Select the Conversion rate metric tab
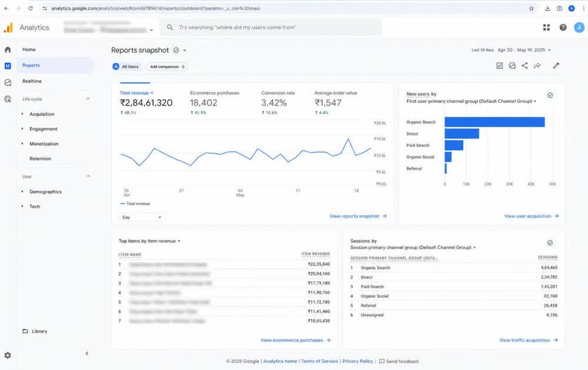Viewport: 588px width, 370px height. click(278, 103)
